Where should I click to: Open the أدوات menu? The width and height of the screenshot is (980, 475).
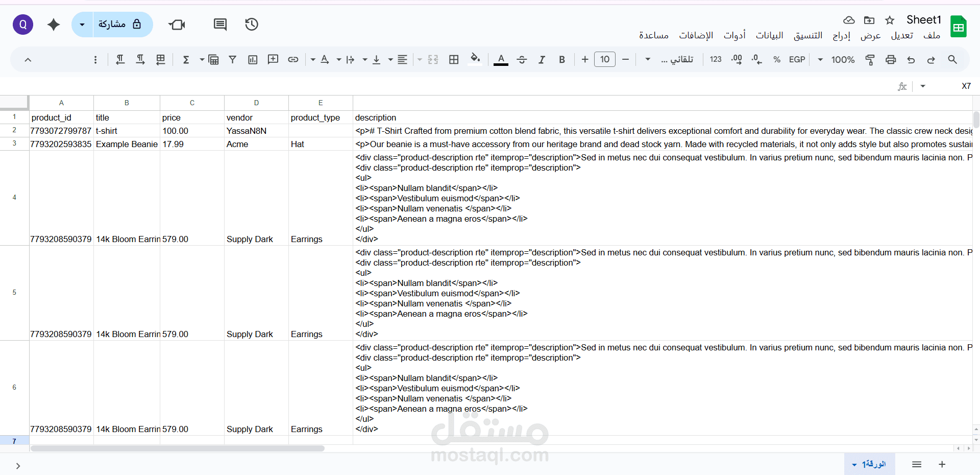coord(734,35)
